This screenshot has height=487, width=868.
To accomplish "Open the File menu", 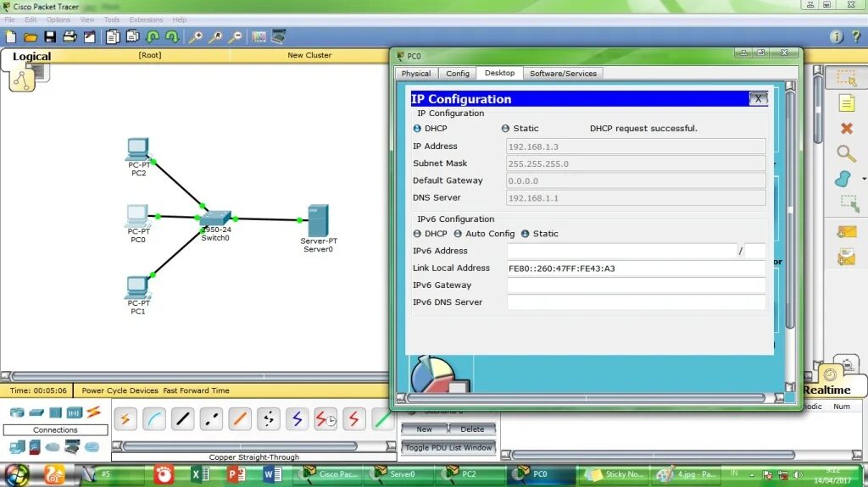I will point(10,19).
